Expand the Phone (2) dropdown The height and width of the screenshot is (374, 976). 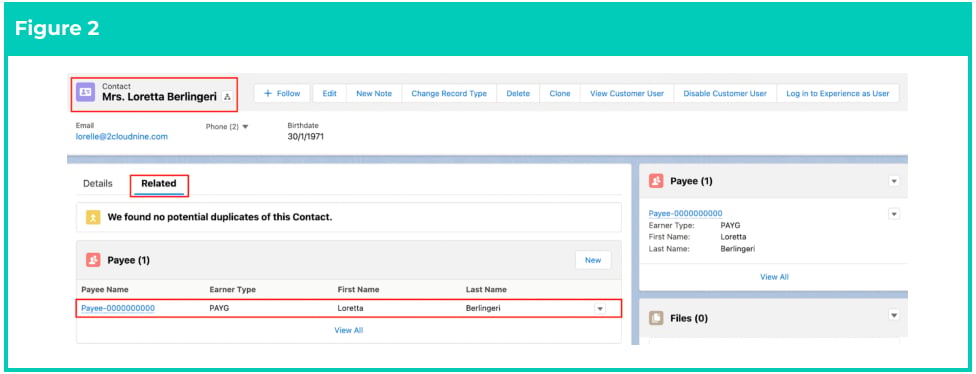(227, 126)
